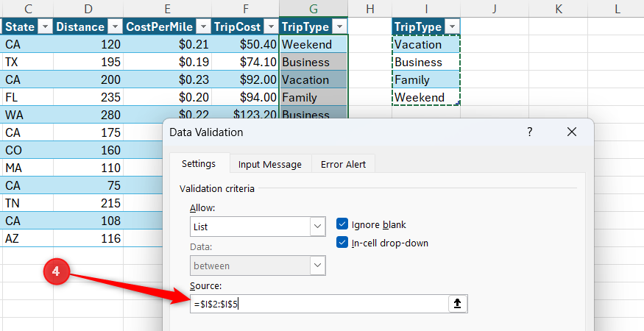Switch to the Input Message tab

[x=270, y=164]
